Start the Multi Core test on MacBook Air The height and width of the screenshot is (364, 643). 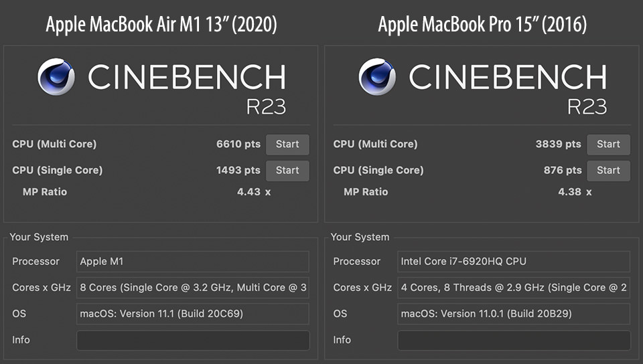click(287, 145)
